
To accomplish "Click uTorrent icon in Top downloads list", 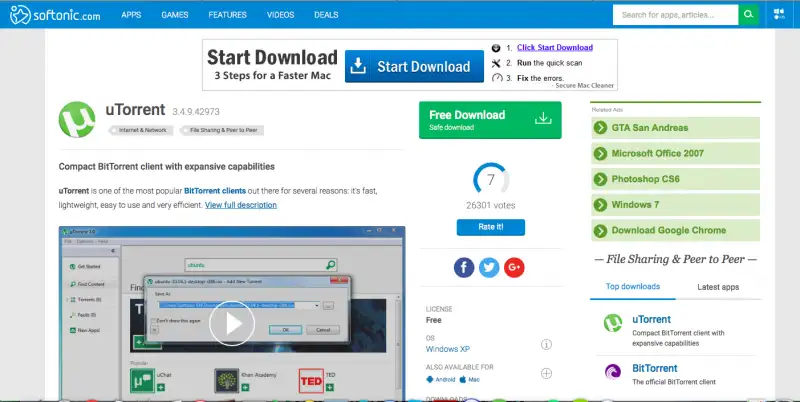I will 613,323.
